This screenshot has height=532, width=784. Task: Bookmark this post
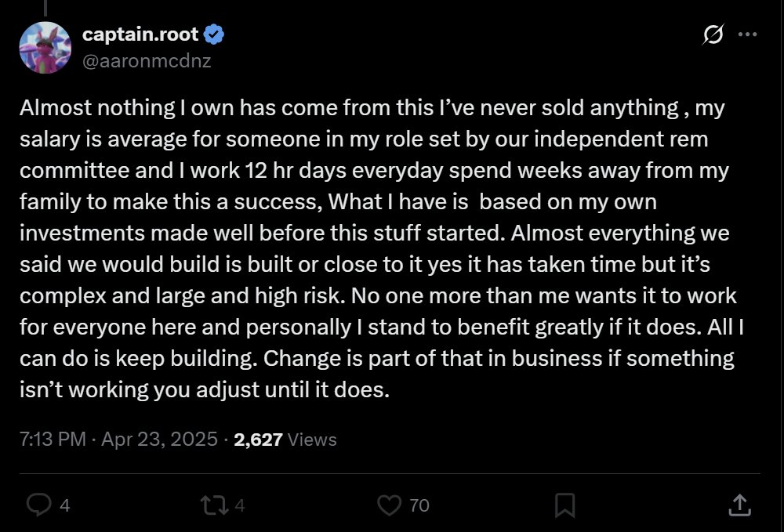[564, 505]
